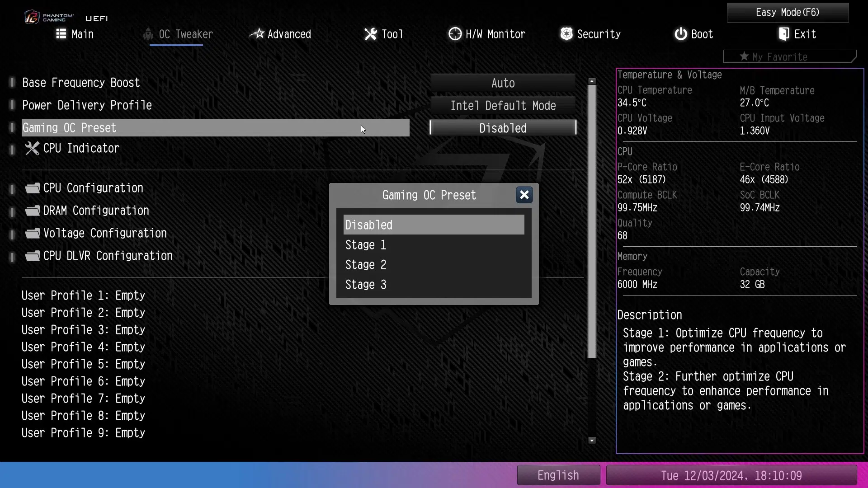Image resolution: width=868 pixels, height=488 pixels.
Task: Open Base Frequency Boost Auto dropdown
Action: pos(503,83)
